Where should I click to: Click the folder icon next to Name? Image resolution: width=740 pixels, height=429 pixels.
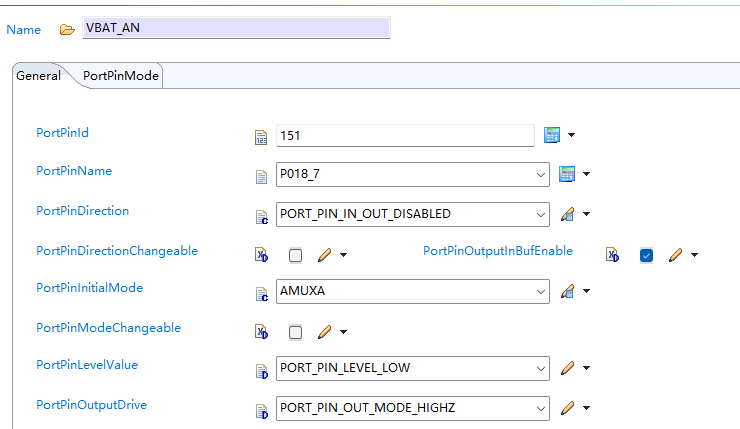(67, 30)
